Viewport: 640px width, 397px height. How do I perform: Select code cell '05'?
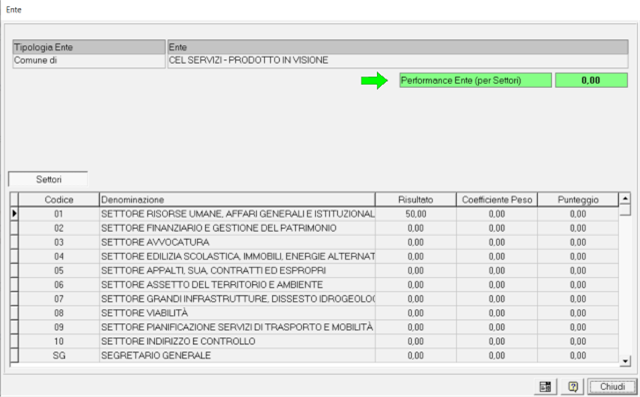coord(59,271)
